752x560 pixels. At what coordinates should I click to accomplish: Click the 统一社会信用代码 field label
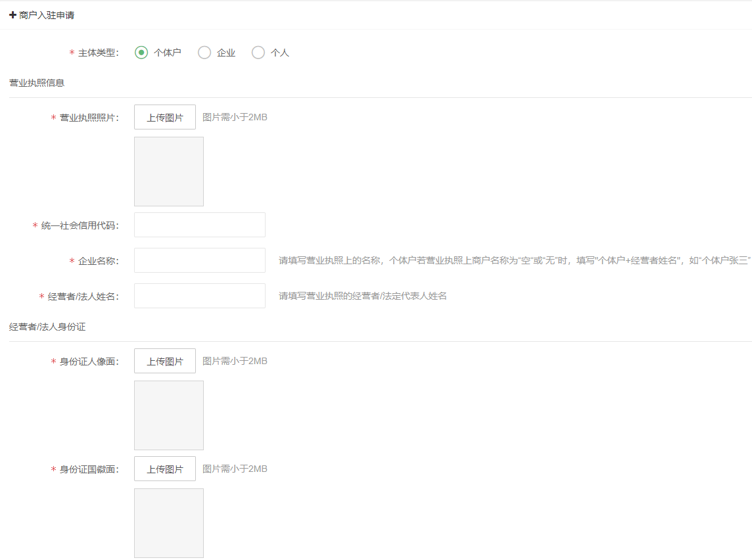coord(79,225)
